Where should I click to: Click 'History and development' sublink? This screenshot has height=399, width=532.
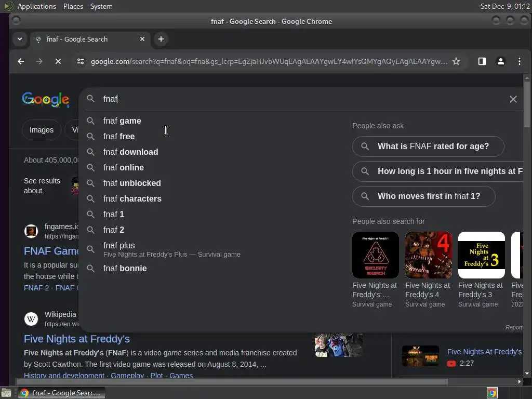click(64, 375)
